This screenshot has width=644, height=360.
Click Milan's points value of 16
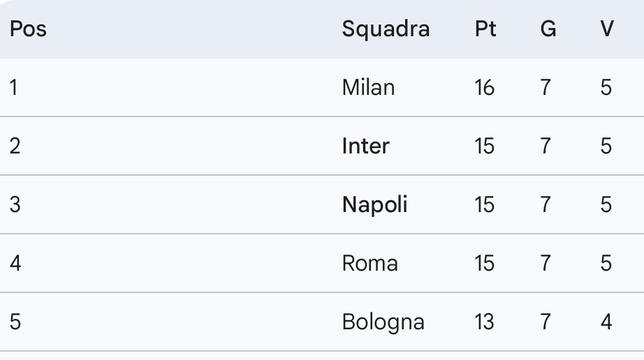tap(484, 87)
